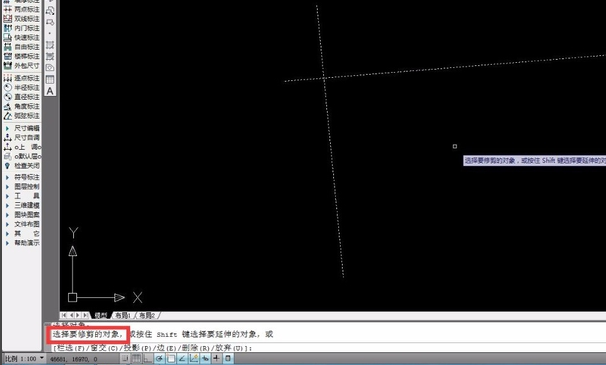Viewport: 606px width, 365px height.
Task: Click the 检查关闭 lightbulb tool
Action: [22, 165]
